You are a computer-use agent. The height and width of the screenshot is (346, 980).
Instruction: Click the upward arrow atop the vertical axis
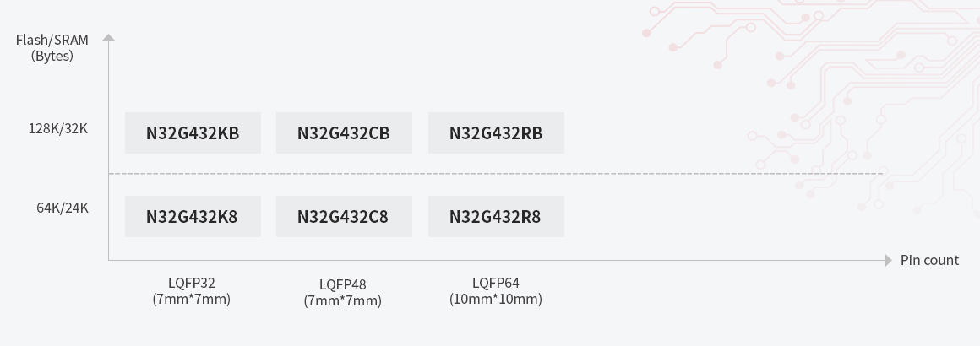[x=108, y=38]
